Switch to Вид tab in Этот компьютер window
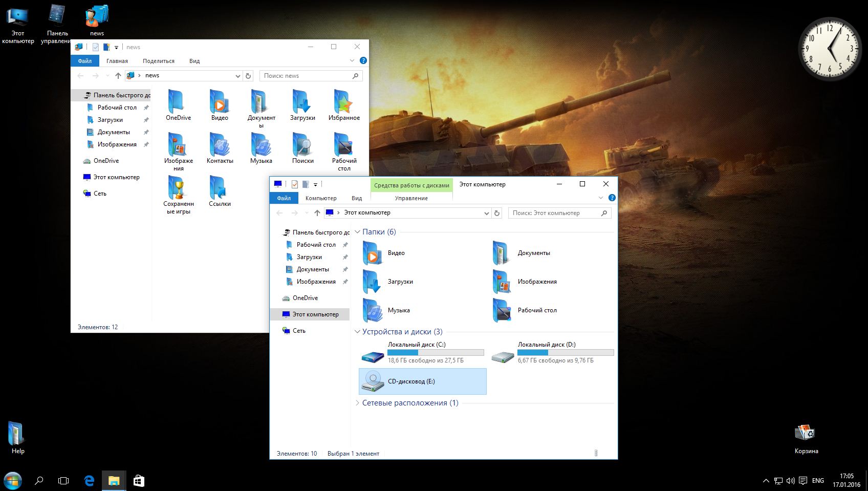The width and height of the screenshot is (868, 491). pyautogui.click(x=357, y=198)
